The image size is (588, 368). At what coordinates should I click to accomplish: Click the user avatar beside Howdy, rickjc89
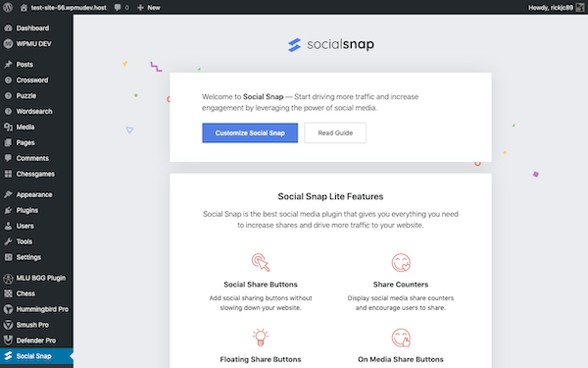[x=580, y=8]
